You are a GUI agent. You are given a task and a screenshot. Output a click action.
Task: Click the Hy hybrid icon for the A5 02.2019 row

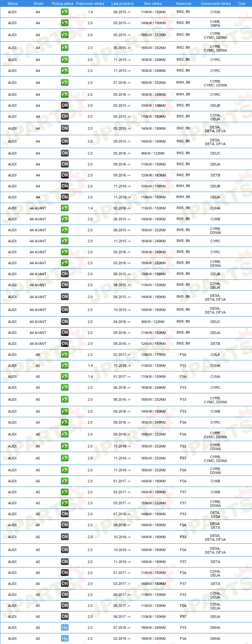65,639
